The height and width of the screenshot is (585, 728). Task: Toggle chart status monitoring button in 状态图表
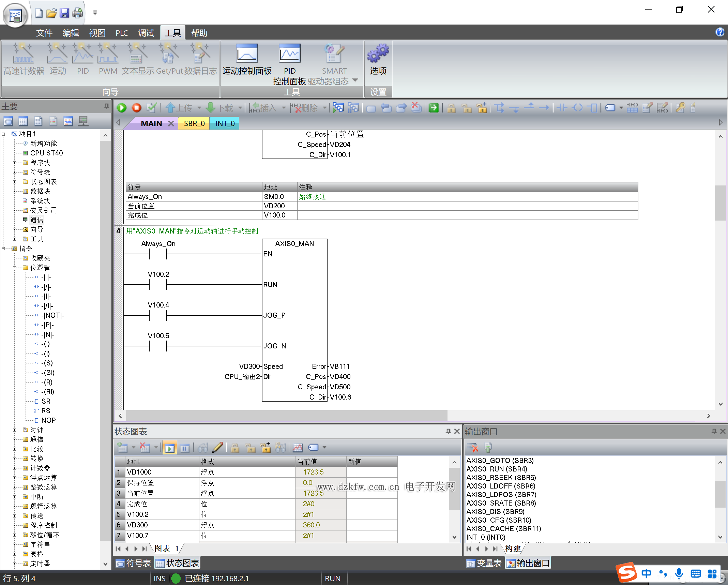pyautogui.click(x=169, y=448)
